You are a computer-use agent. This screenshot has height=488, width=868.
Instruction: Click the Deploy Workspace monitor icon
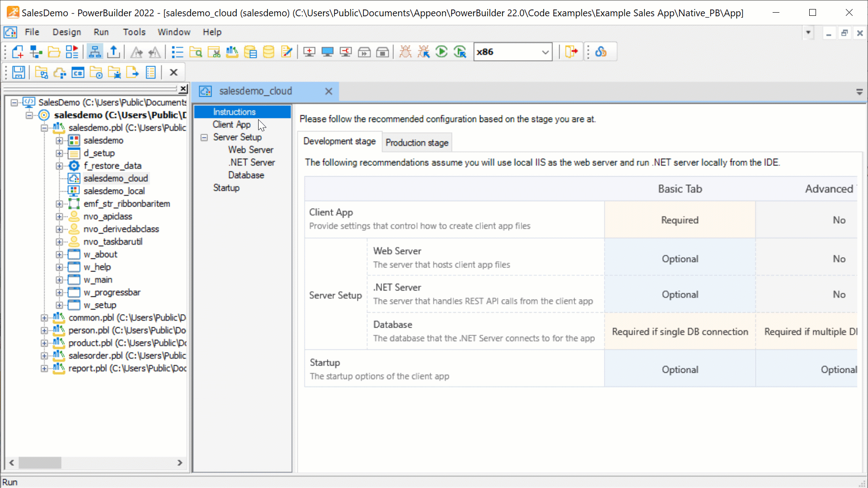tap(346, 52)
